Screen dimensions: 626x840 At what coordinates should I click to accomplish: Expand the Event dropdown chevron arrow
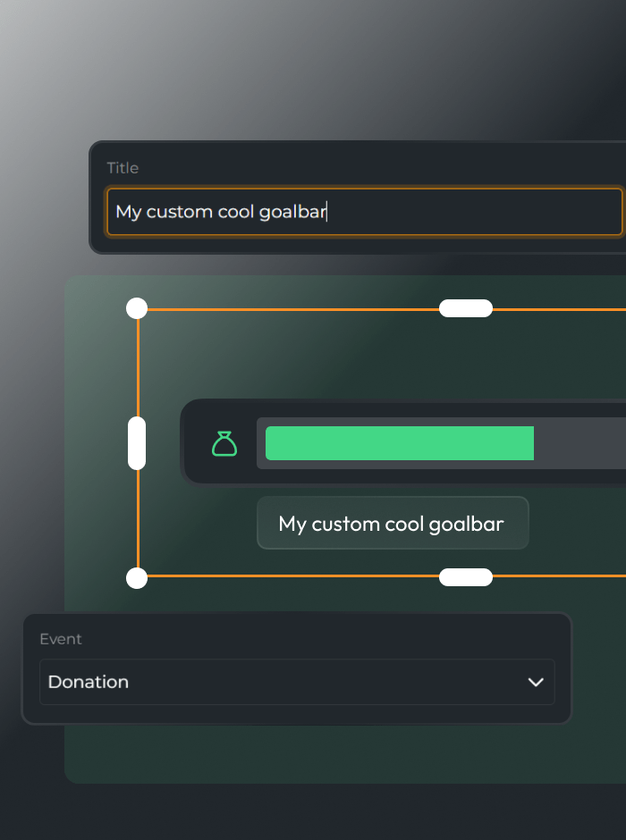coord(536,682)
